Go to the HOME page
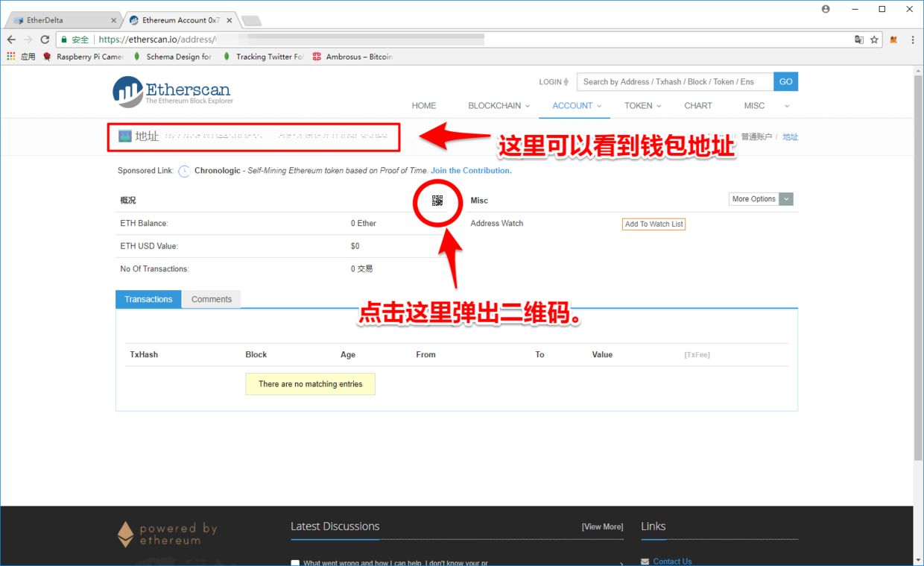This screenshot has width=924, height=566. (x=424, y=106)
